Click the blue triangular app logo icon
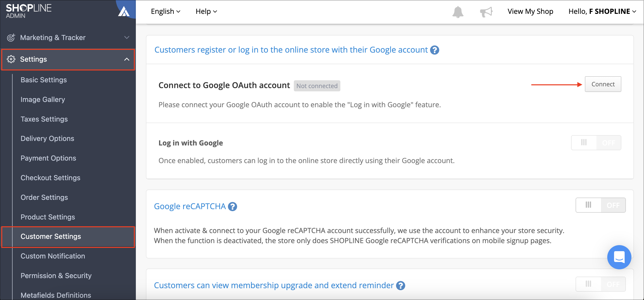644x300 pixels. click(x=124, y=12)
